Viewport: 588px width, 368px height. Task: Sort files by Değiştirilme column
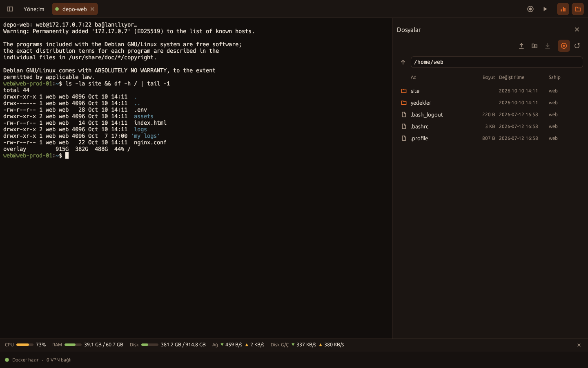[512, 77]
